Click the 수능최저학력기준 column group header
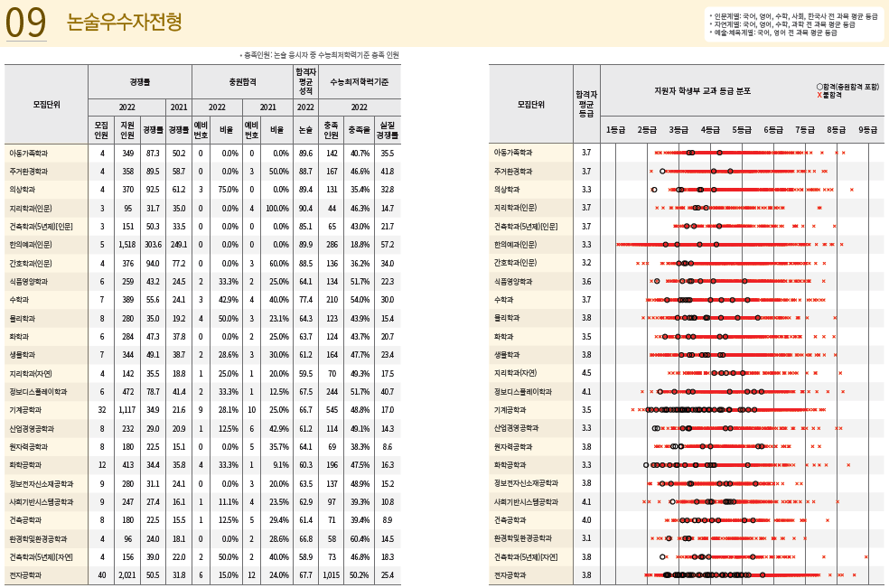This screenshot has width=889, height=588. coord(359,81)
